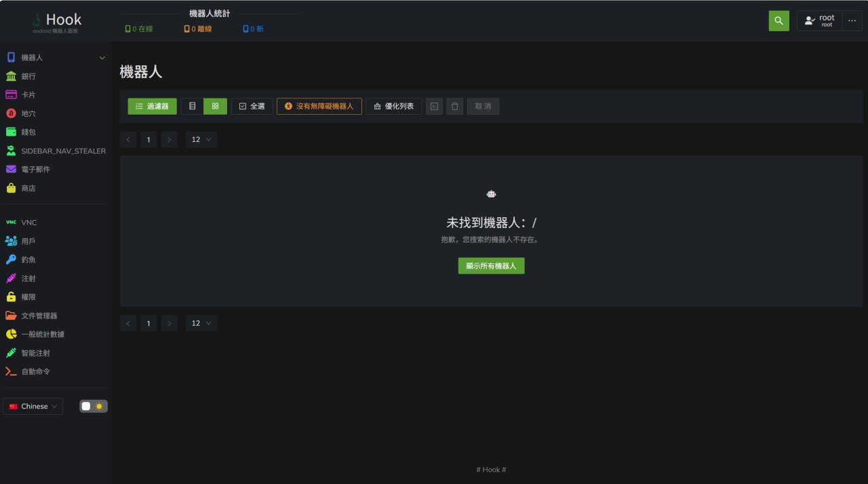Viewport: 868px width, 484px height.
Task: Open the Chinese language dropdown
Action: [33, 407]
